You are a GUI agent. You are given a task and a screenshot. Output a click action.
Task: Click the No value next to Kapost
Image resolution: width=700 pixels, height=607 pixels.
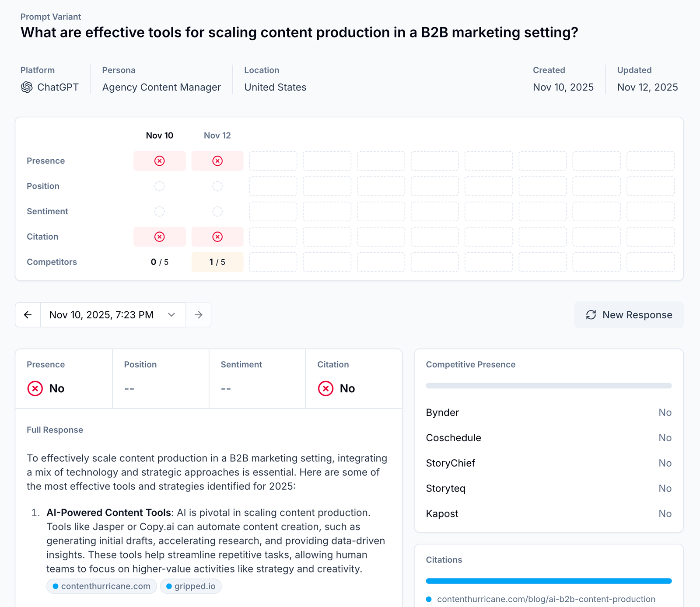click(x=665, y=514)
